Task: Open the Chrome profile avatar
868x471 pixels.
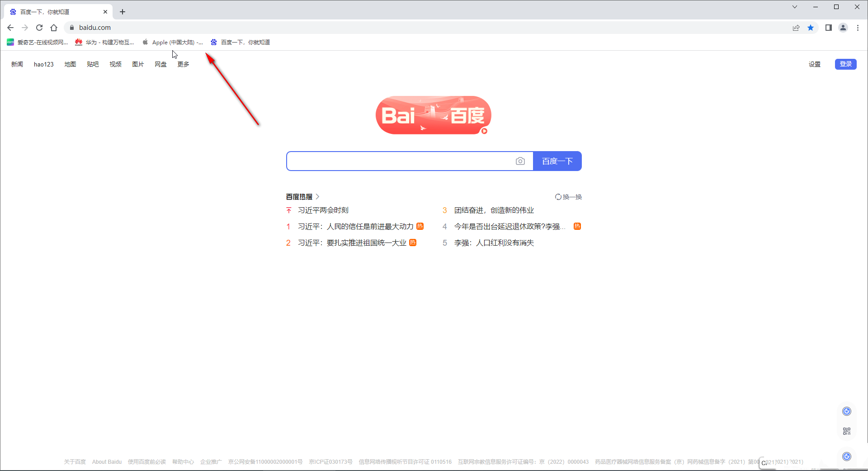Action: (x=843, y=28)
